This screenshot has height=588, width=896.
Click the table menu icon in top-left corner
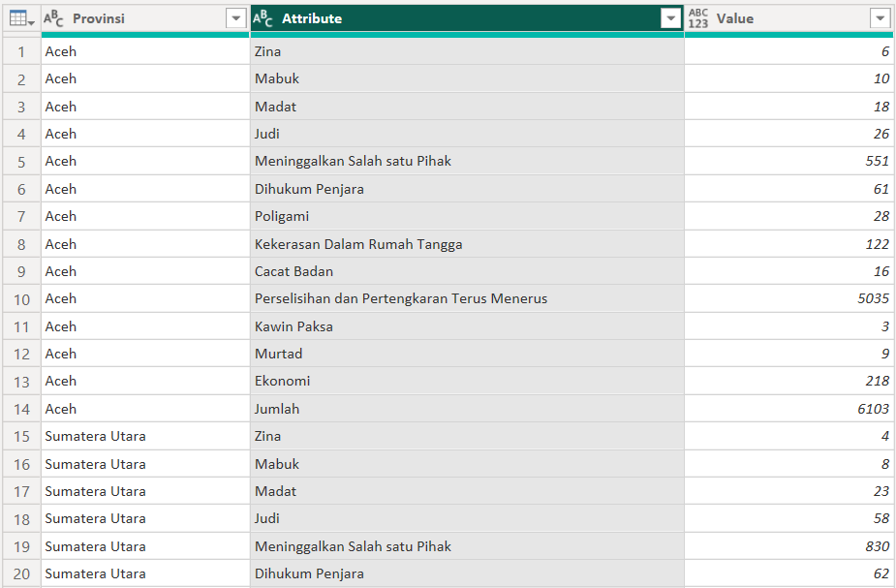(21, 18)
